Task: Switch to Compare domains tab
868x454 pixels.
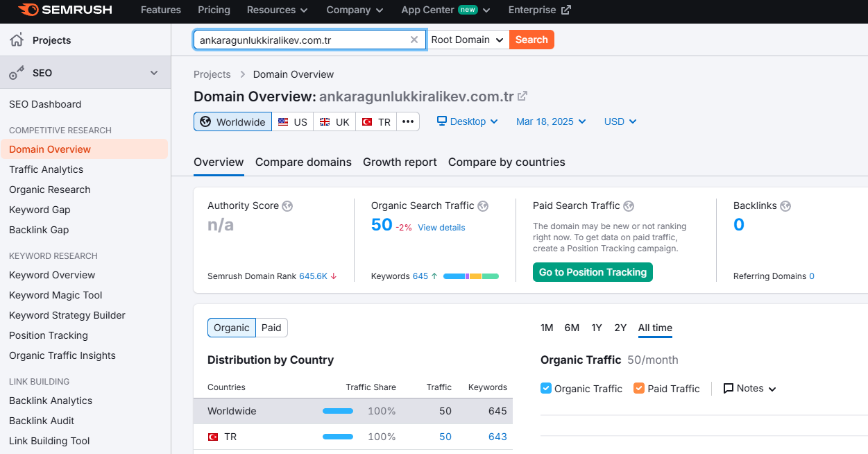Action: point(303,162)
